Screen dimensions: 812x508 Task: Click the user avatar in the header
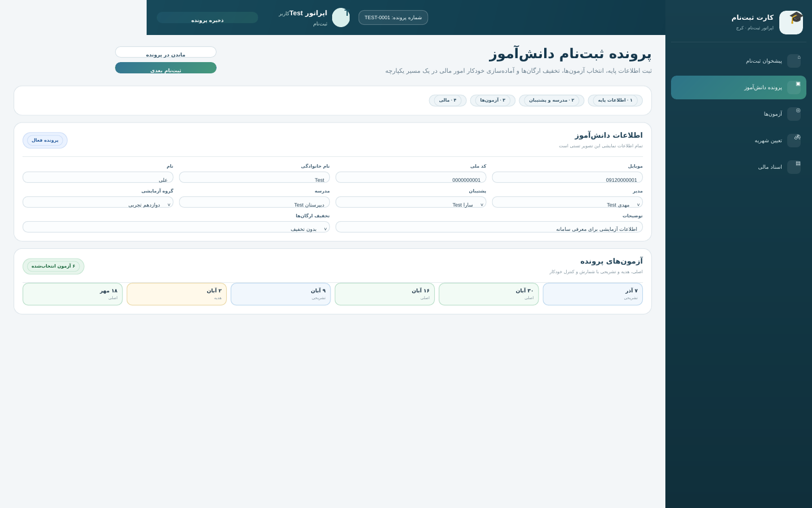click(341, 17)
